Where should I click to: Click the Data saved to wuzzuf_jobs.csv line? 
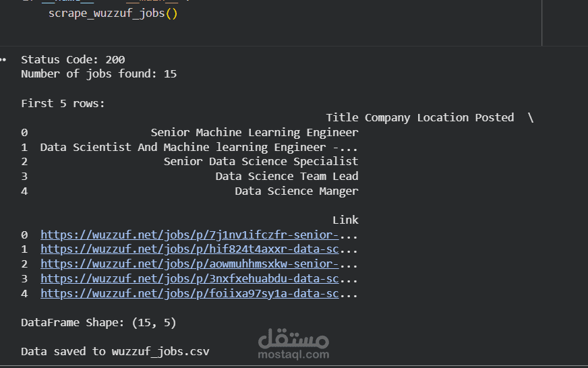click(x=115, y=352)
